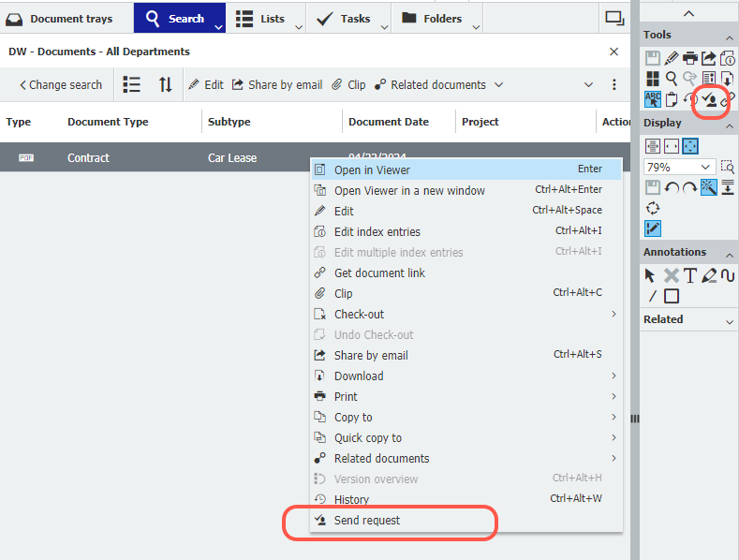This screenshot has height=560, width=739.
Task: Click the thumbnail grid icon in Tools panel
Action: pyautogui.click(x=653, y=79)
